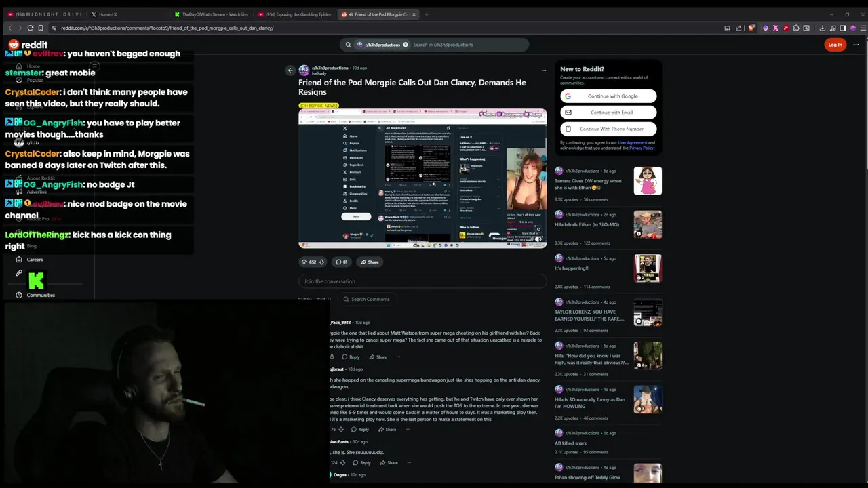The height and width of the screenshot is (488, 868).
Task: Click the X extension icon in toolbar
Action: [776, 28]
